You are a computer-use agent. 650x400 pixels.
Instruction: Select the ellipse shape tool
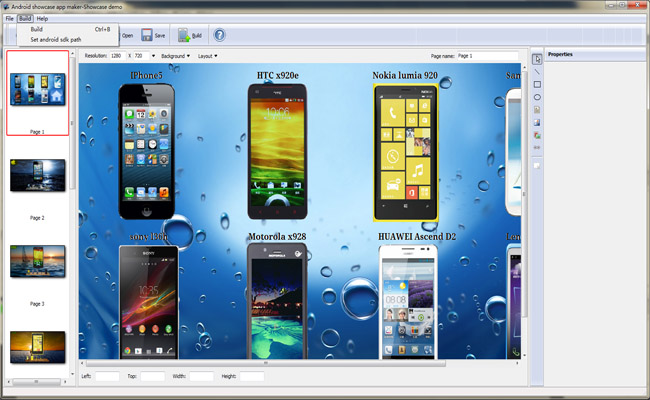pyautogui.click(x=537, y=97)
